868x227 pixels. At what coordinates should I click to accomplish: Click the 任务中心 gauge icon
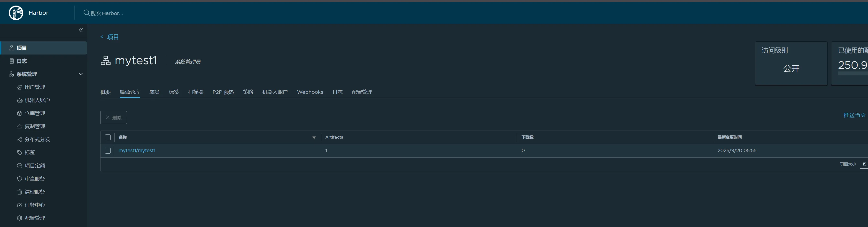tap(20, 205)
